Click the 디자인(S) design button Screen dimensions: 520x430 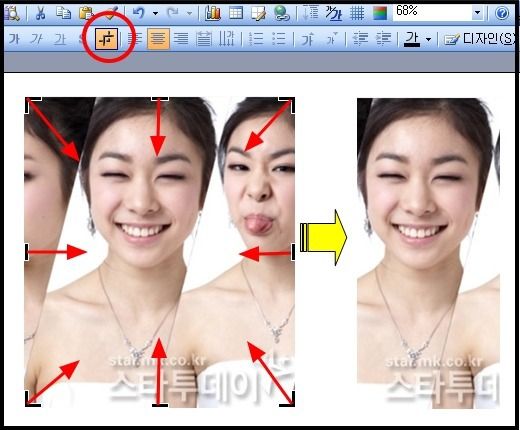(479, 39)
